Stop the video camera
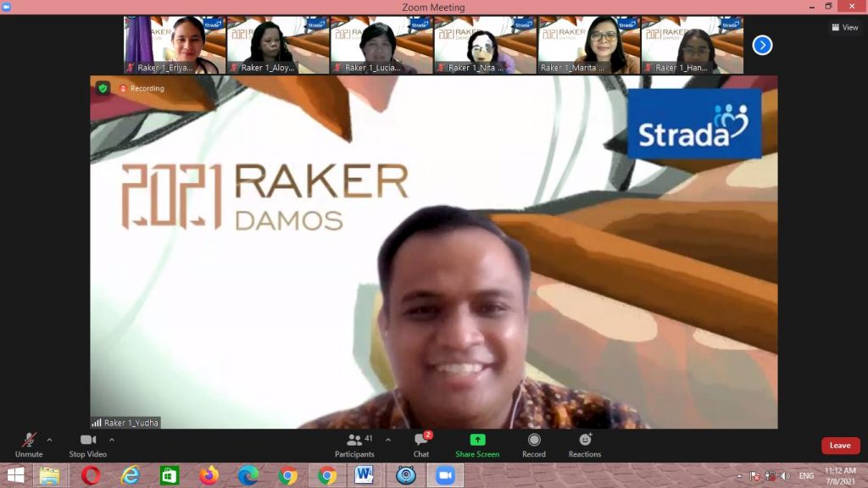This screenshot has width=868, height=488. (x=87, y=444)
